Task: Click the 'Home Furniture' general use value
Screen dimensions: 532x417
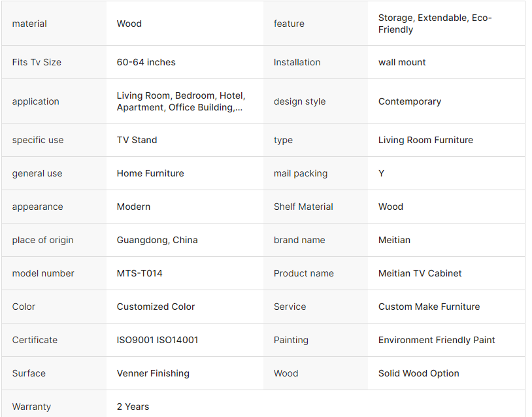Action: pos(150,173)
